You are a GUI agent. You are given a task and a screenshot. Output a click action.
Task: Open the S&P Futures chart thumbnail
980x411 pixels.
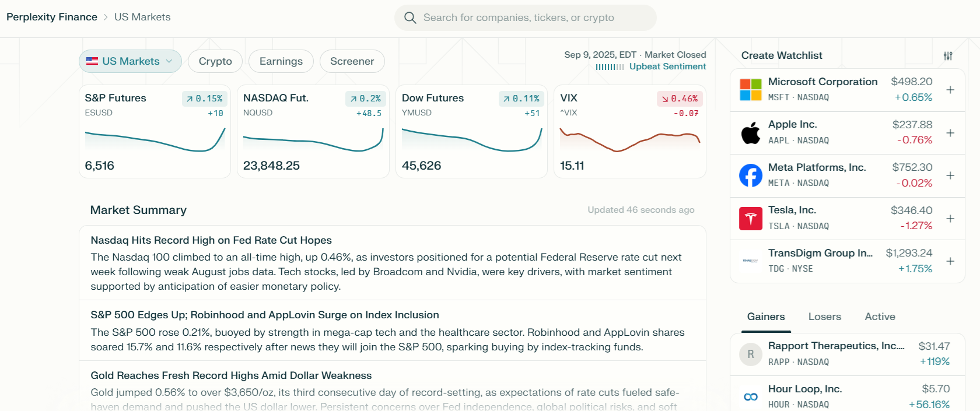tap(155, 140)
